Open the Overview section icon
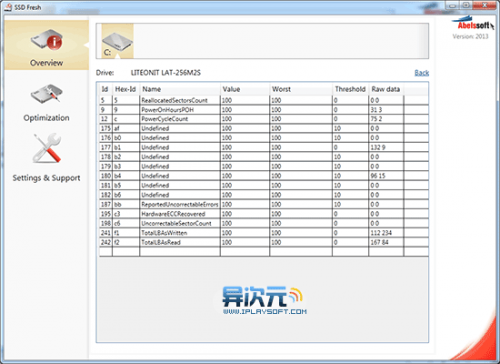 [47, 40]
